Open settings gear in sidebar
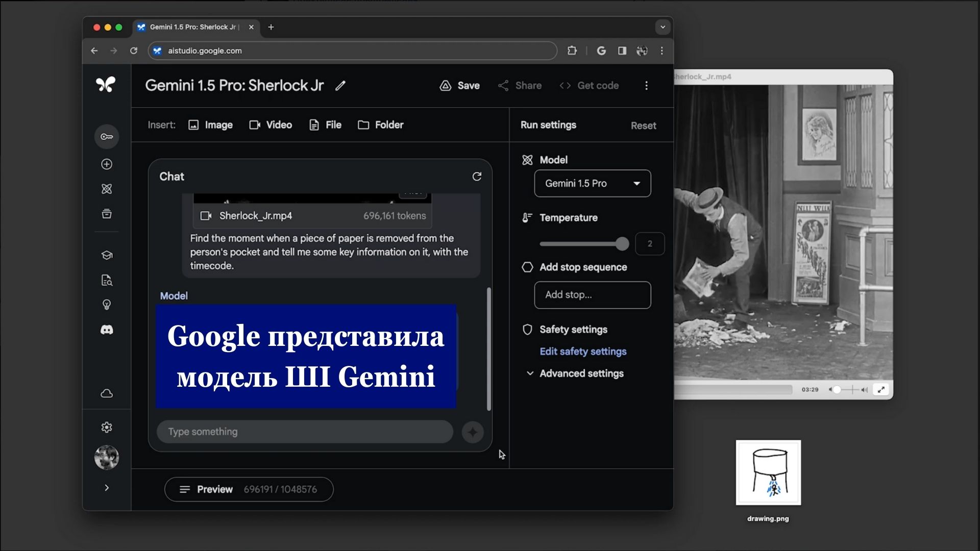The width and height of the screenshot is (980, 551). [107, 427]
